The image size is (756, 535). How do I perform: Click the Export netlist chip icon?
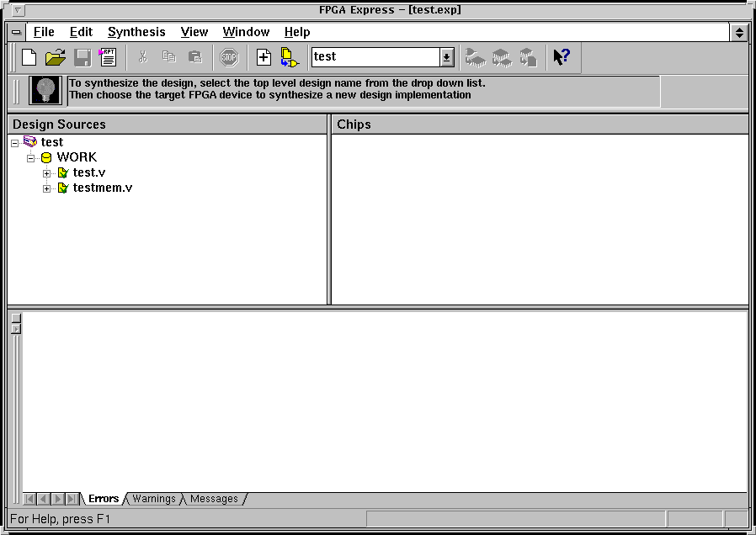click(529, 57)
